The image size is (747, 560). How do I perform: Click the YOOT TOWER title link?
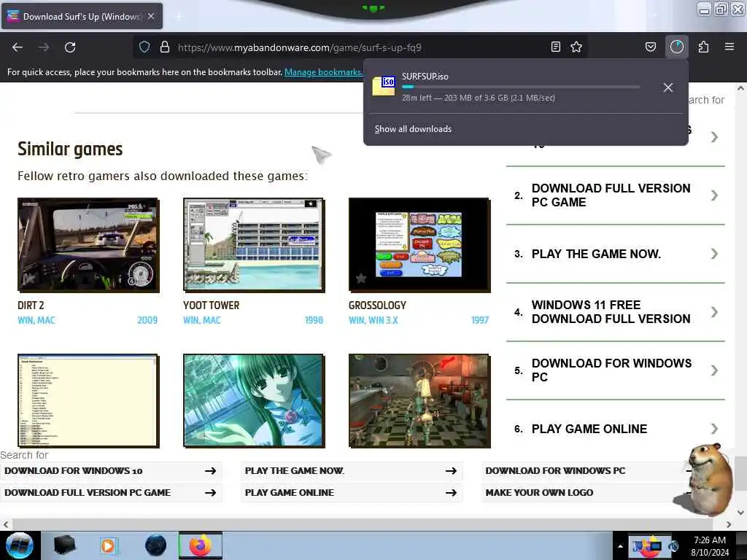[211, 306]
